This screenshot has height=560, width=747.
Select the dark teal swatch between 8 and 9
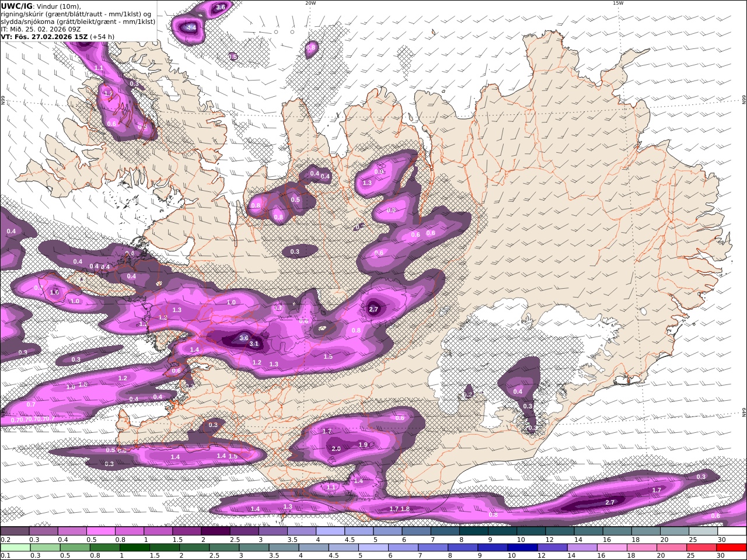[473, 531]
